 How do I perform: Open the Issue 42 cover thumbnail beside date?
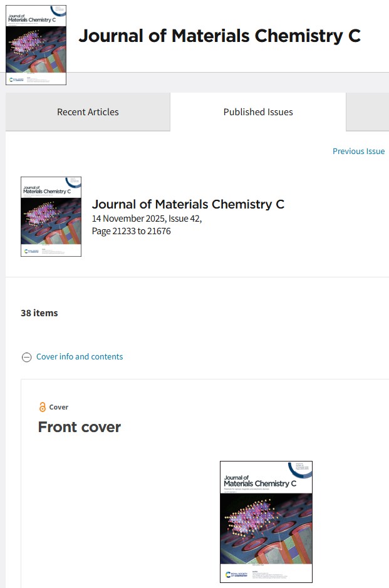coord(51,217)
